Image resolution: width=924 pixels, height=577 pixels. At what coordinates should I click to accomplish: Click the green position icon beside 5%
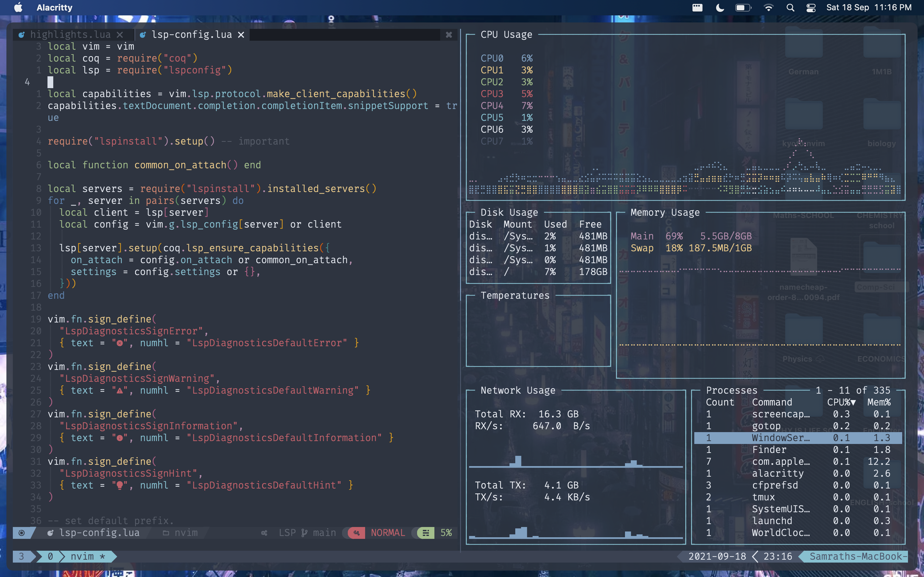[426, 533]
